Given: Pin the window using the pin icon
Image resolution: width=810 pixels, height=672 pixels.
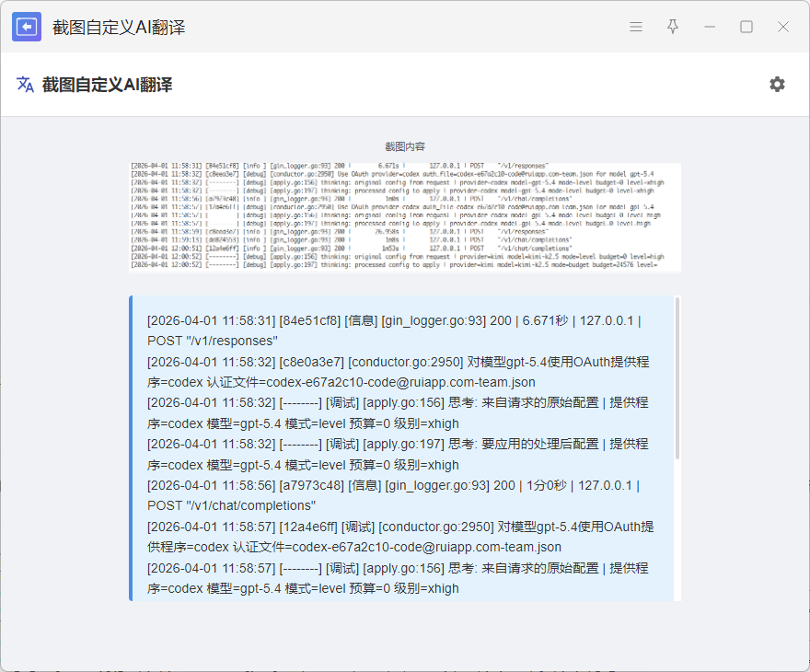Looking at the screenshot, I should tap(673, 27).
